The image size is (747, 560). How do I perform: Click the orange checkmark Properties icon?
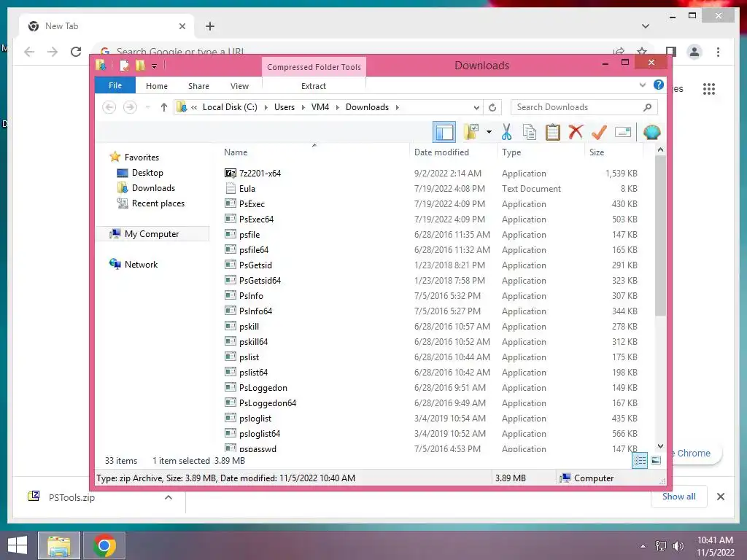tap(599, 133)
